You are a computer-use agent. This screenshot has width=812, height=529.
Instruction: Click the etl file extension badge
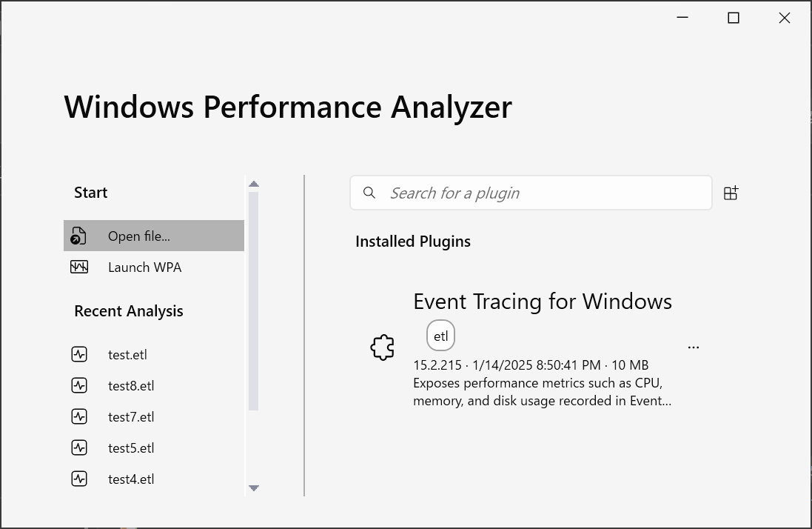(x=441, y=336)
